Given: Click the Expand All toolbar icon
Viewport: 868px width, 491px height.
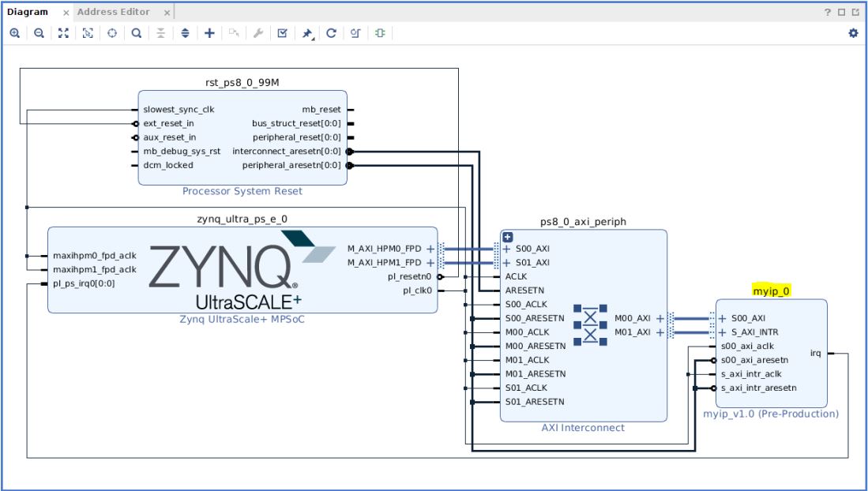Looking at the screenshot, I should click(x=186, y=33).
